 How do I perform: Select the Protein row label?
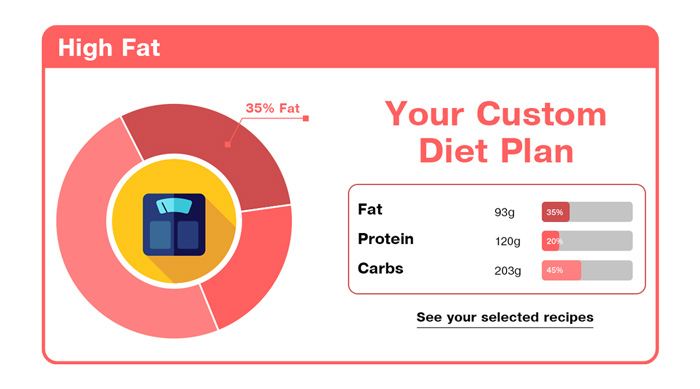click(x=386, y=239)
